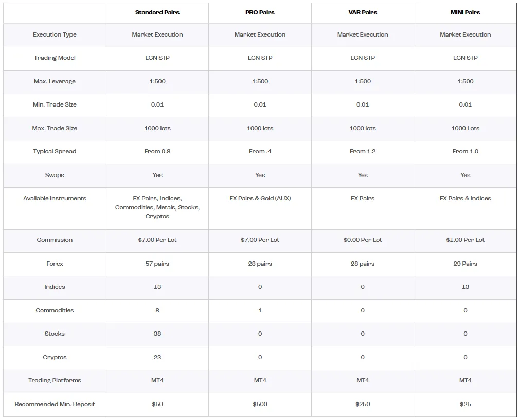Click the '57 pairs' Forex cell
The height and width of the screenshot is (420, 519).
(x=157, y=264)
